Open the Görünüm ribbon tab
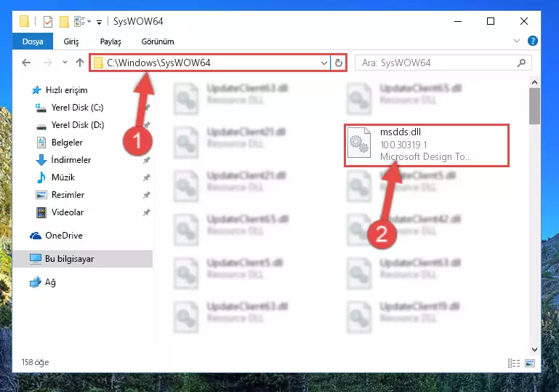This screenshot has width=559, height=392. coord(158,41)
